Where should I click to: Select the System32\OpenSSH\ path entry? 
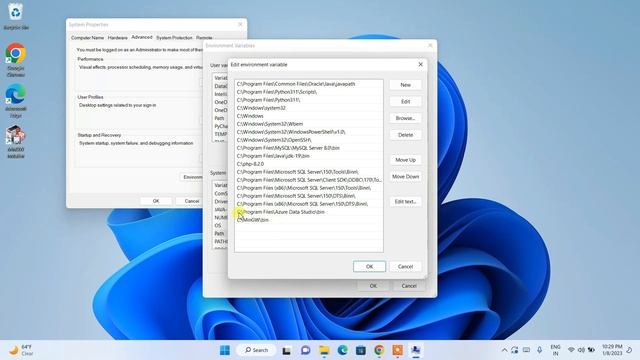[x=309, y=140]
